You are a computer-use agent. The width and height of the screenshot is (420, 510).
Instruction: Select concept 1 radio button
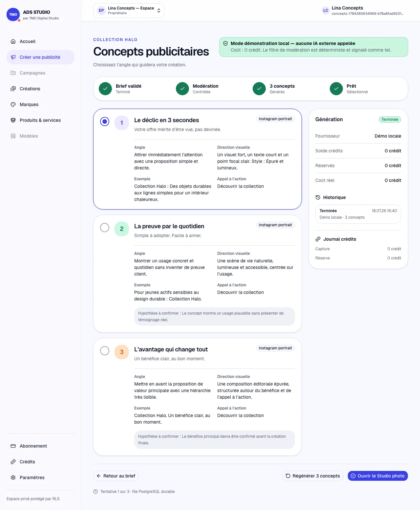(x=105, y=122)
